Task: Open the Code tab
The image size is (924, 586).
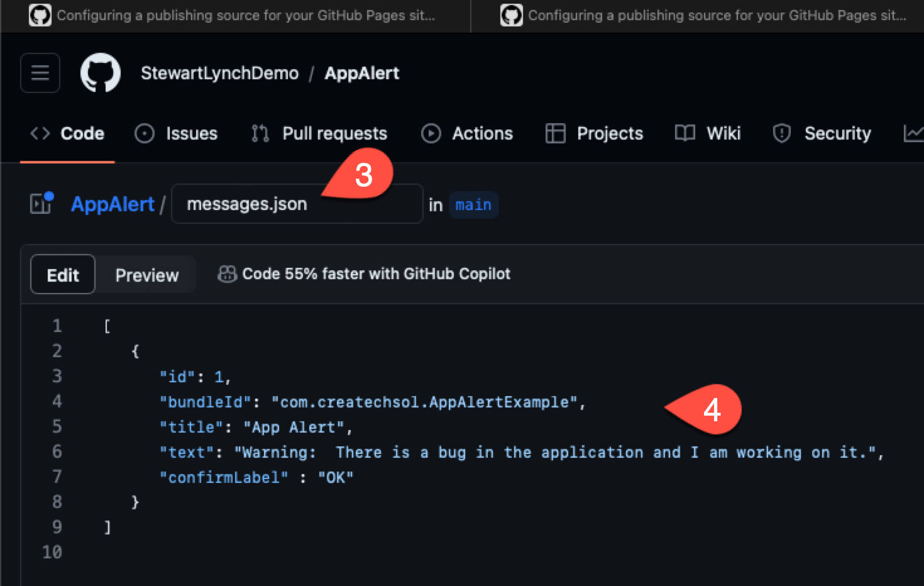Action: pyautogui.click(x=67, y=133)
